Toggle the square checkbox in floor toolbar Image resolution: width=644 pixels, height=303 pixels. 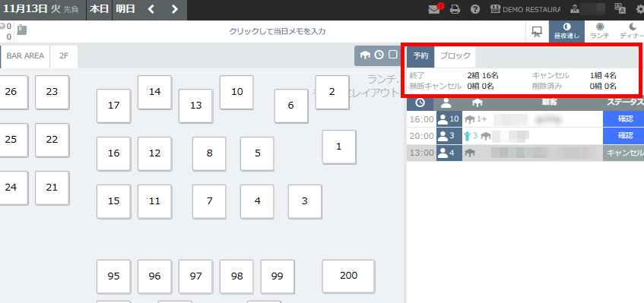coord(393,55)
